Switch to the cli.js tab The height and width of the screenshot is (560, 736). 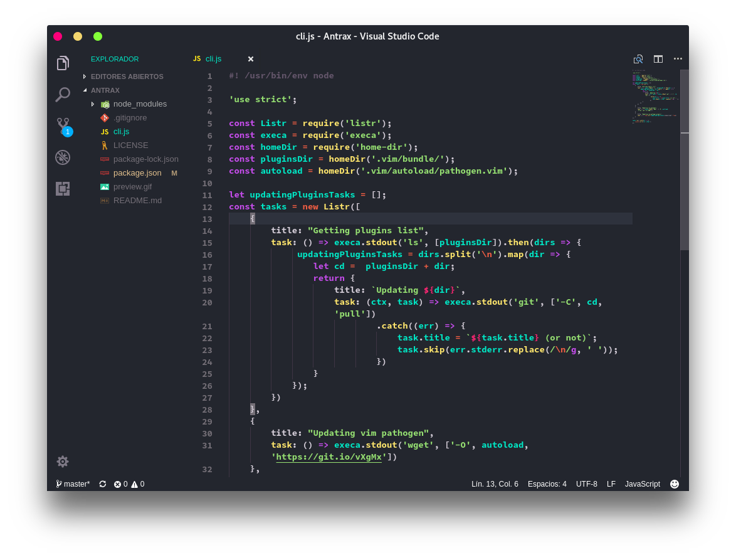[x=214, y=59]
